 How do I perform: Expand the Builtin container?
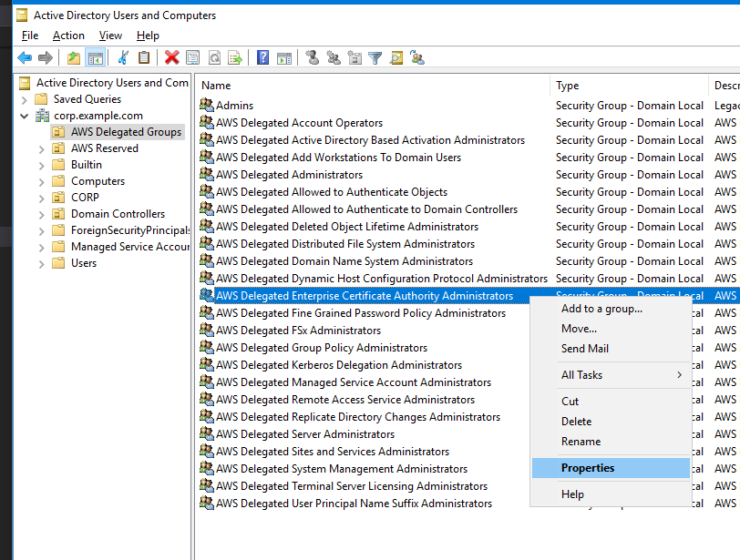tap(40, 165)
